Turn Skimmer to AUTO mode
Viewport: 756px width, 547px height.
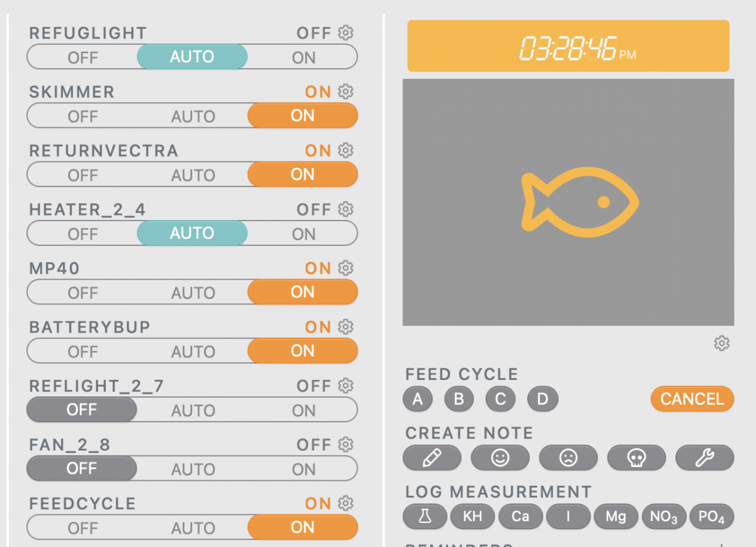[193, 116]
